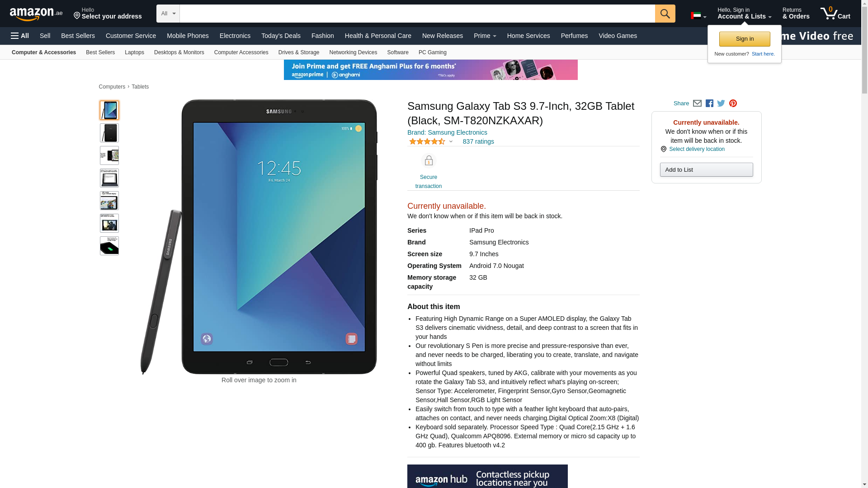The height and width of the screenshot is (488, 868).
Task: Click inside the search input field
Action: (417, 14)
